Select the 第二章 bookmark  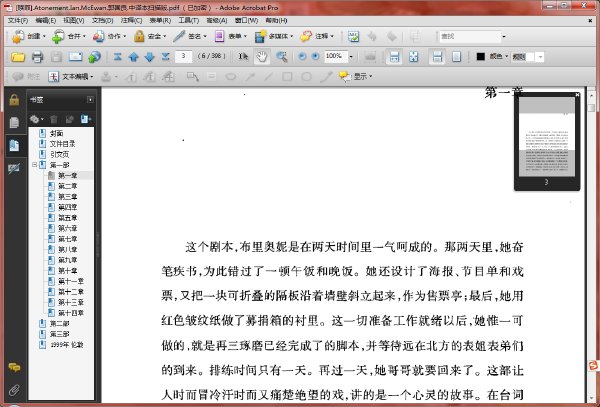pyautogui.click(x=68, y=186)
